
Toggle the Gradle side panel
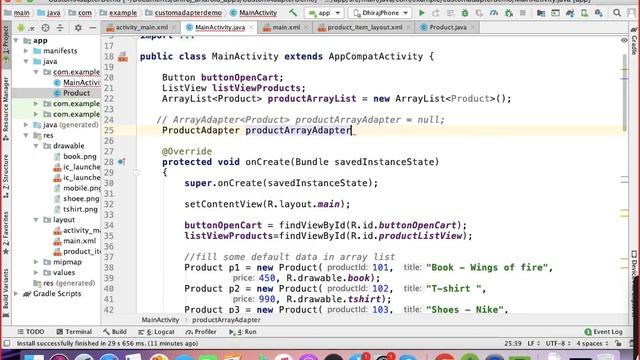tap(634, 42)
